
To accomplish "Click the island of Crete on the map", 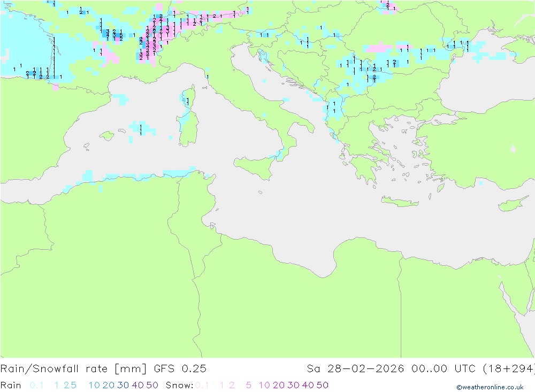I will tap(400, 202).
